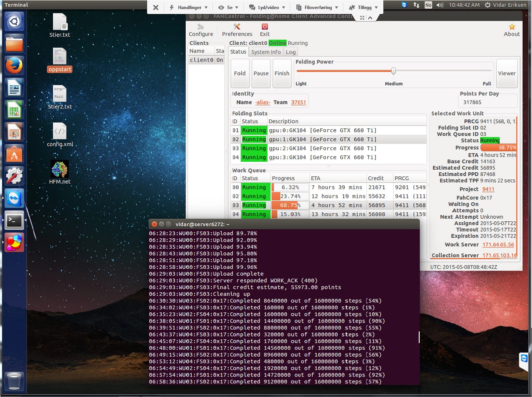Select oppstart desktop file
Screen dimensions: 532x397
click(x=60, y=60)
